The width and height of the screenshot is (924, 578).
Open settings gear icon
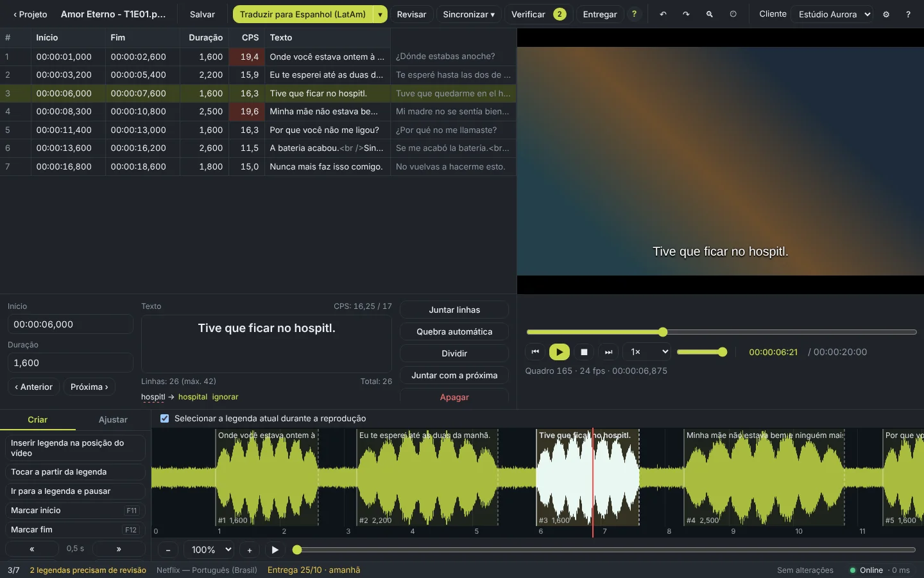tap(886, 14)
